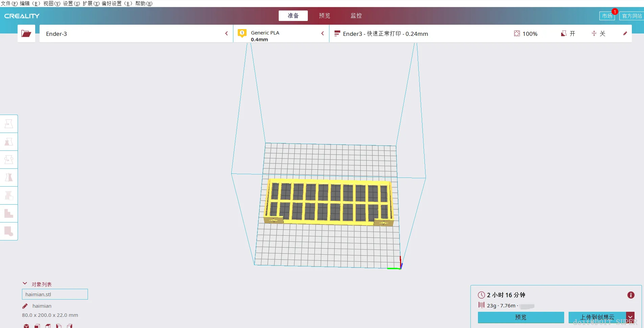Screen dimensions: 644x328
Task: Click the support icon labeled 开
Action: click(x=563, y=33)
